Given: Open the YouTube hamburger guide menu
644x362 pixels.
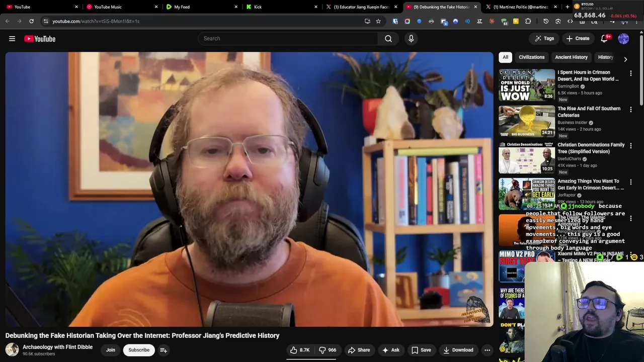Looking at the screenshot, I should (12, 39).
